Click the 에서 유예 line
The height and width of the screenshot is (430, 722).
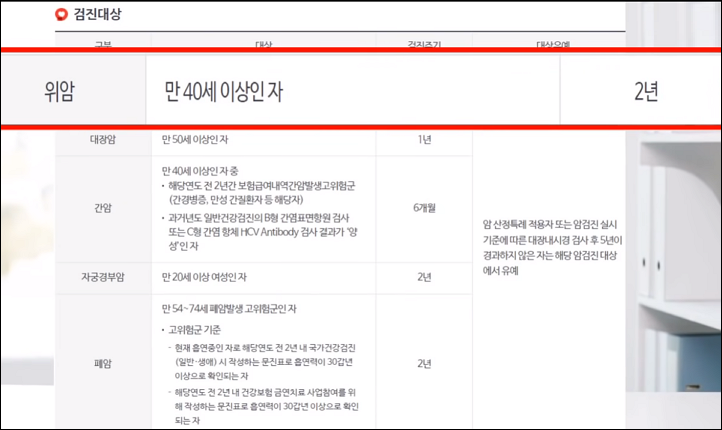501,271
